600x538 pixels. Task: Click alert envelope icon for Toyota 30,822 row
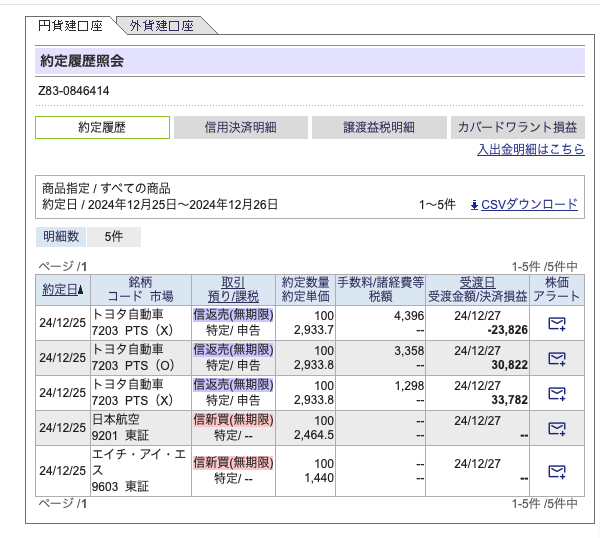click(x=557, y=358)
